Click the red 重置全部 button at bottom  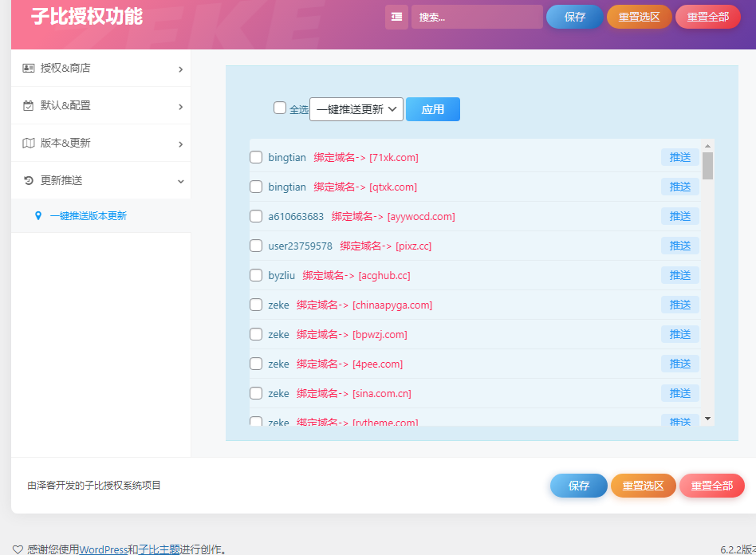[x=711, y=486]
